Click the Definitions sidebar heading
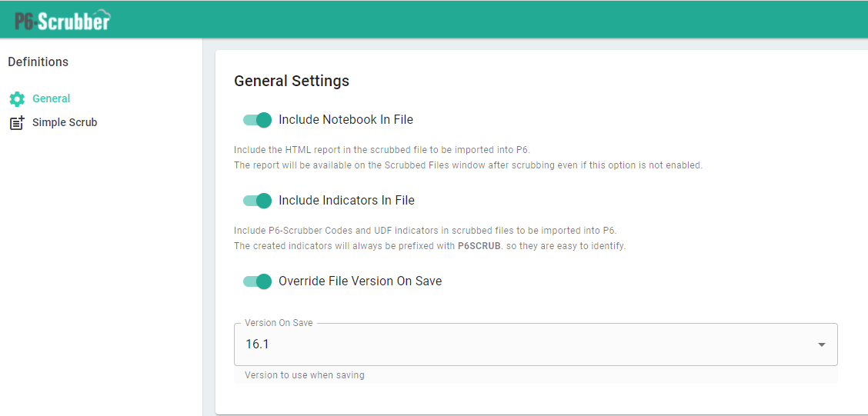The image size is (868, 416). pyautogui.click(x=38, y=62)
